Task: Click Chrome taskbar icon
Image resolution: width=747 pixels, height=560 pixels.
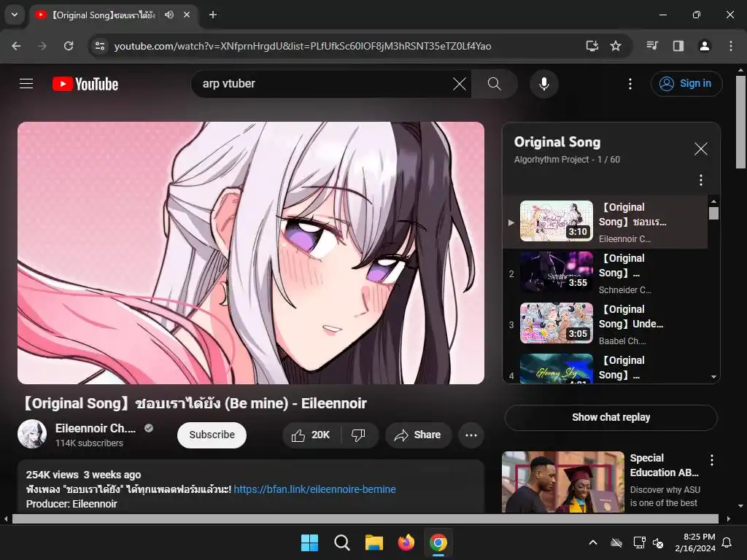Action: pos(438,542)
